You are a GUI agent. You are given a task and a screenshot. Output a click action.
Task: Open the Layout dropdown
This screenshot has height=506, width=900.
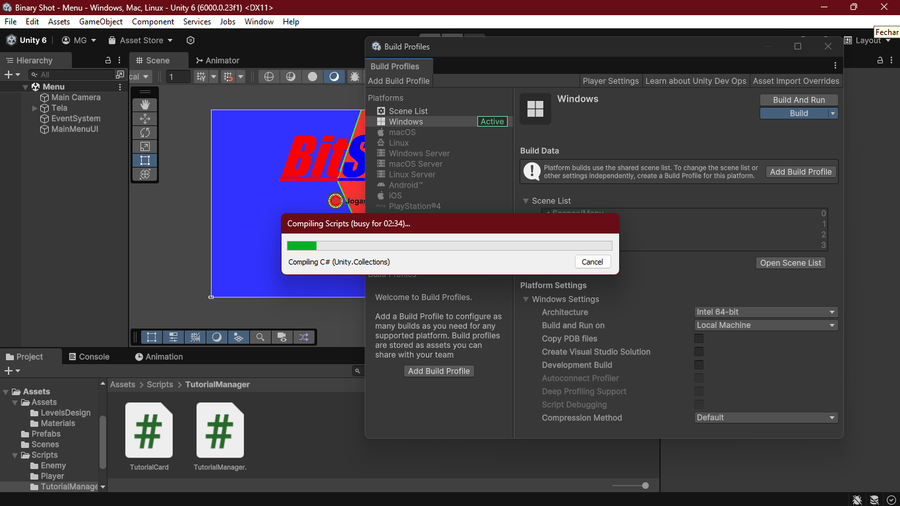[868, 40]
